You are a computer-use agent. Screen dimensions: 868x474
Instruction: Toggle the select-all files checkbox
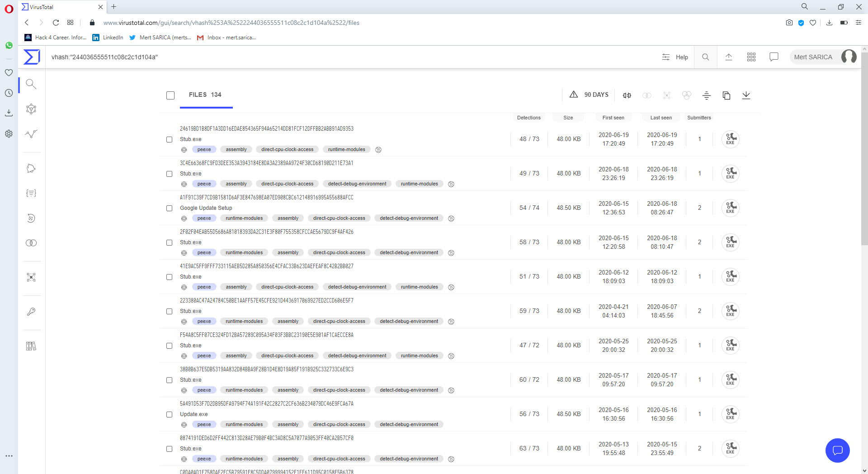pos(170,95)
